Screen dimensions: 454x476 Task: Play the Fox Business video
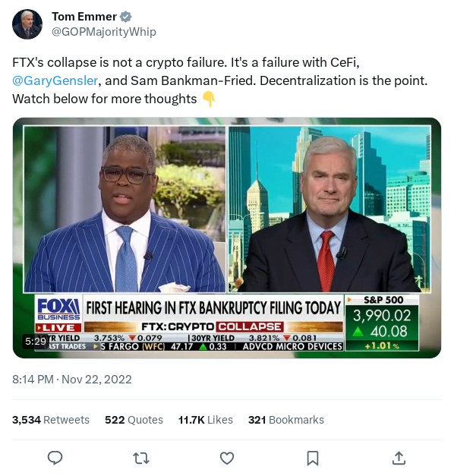click(227, 238)
